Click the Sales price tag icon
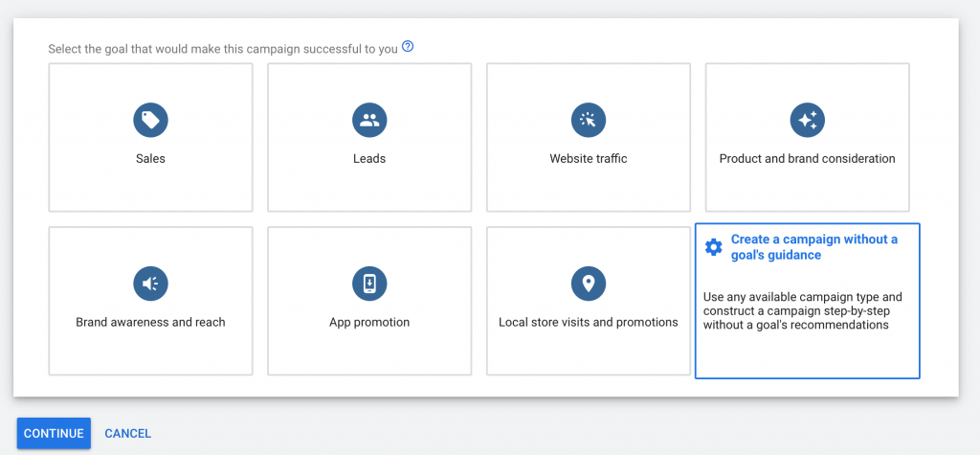 [150, 120]
